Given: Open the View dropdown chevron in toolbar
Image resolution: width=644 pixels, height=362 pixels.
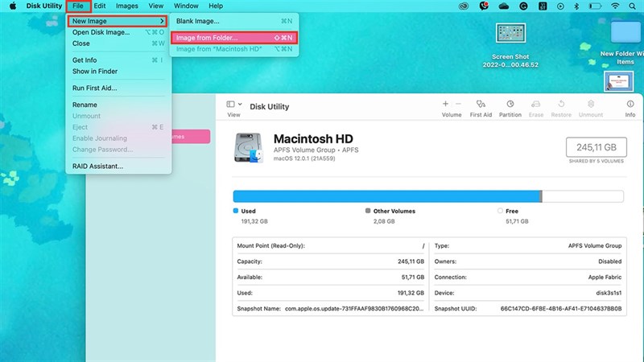Looking at the screenshot, I should click(x=240, y=105).
